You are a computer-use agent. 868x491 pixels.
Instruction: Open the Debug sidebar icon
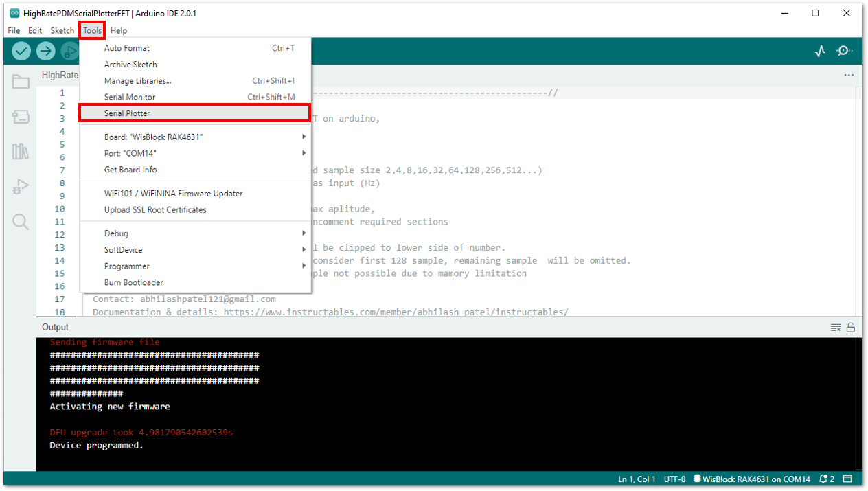pos(21,186)
